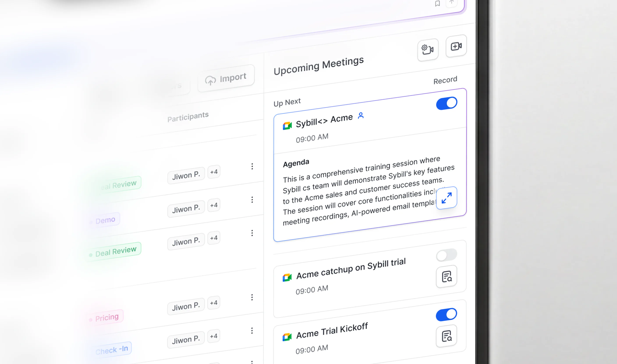The height and width of the screenshot is (364, 617).
Task: Click the Jiwon P. chip in Check-In row
Action: (x=186, y=340)
